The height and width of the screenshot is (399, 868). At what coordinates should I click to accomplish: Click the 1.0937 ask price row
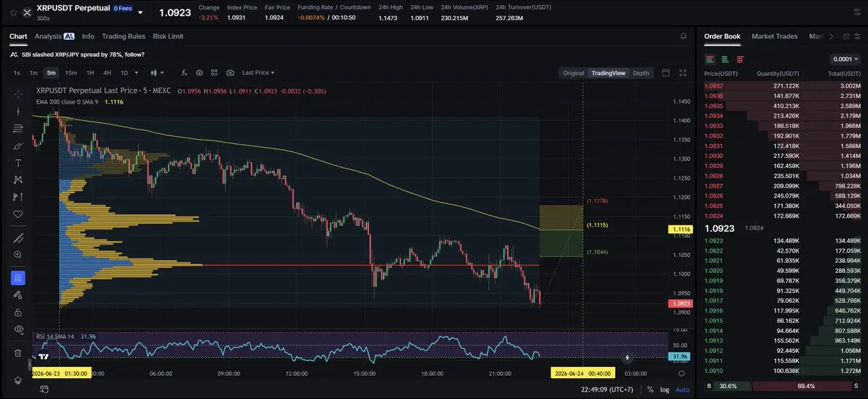[x=783, y=85]
